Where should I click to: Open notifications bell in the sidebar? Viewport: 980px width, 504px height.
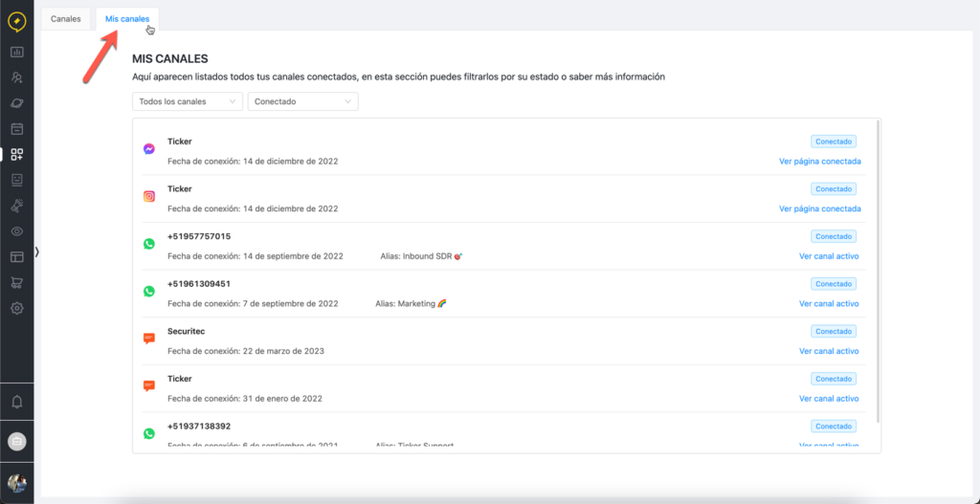pyautogui.click(x=16, y=401)
